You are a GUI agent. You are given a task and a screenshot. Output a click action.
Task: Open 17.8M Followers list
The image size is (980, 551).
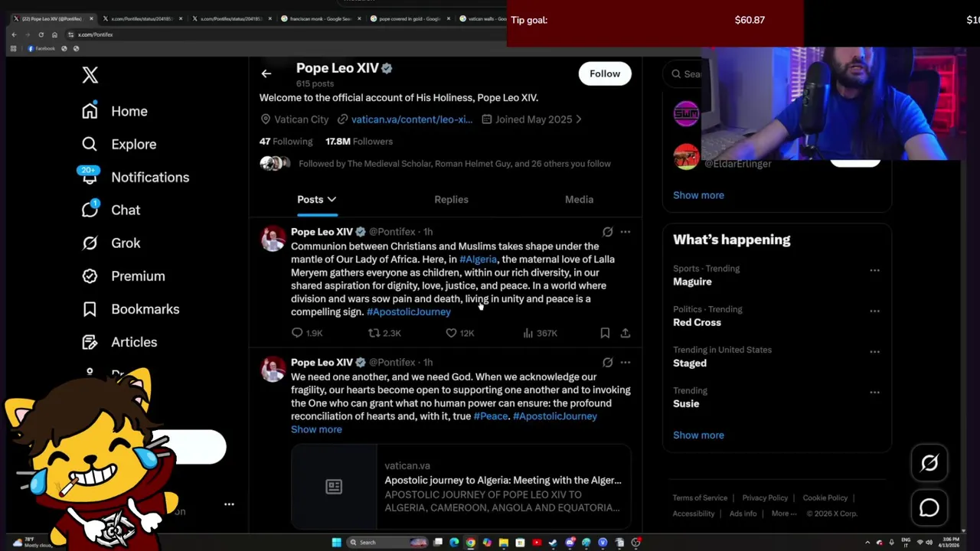coord(359,142)
